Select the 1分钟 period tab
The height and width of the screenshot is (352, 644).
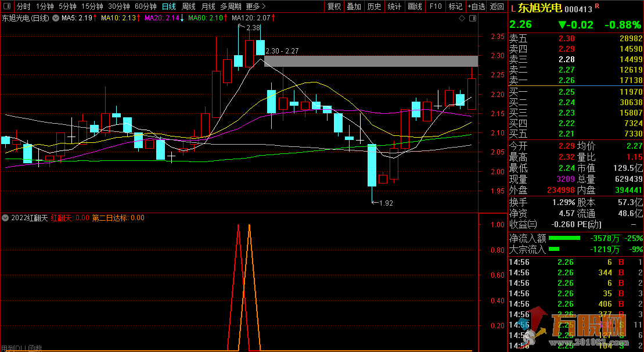45,6
